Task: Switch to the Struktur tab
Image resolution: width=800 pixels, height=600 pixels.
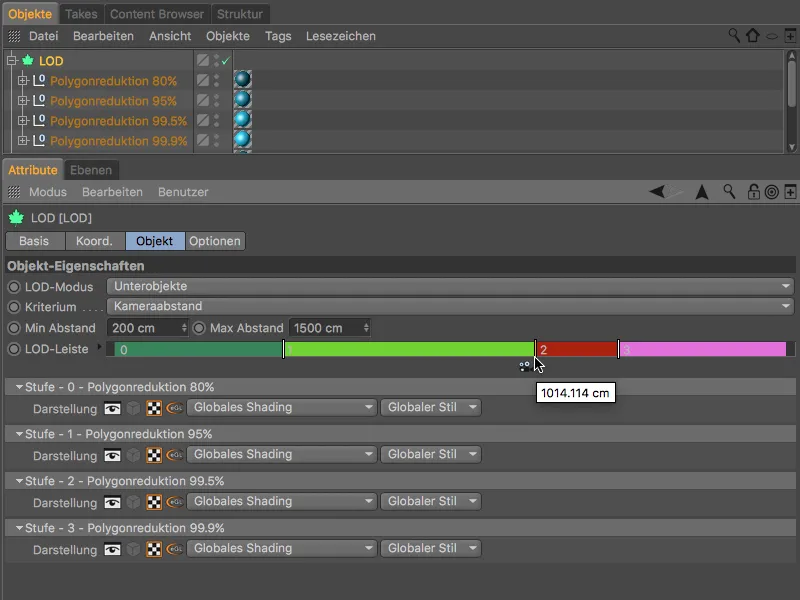Action: [240, 14]
